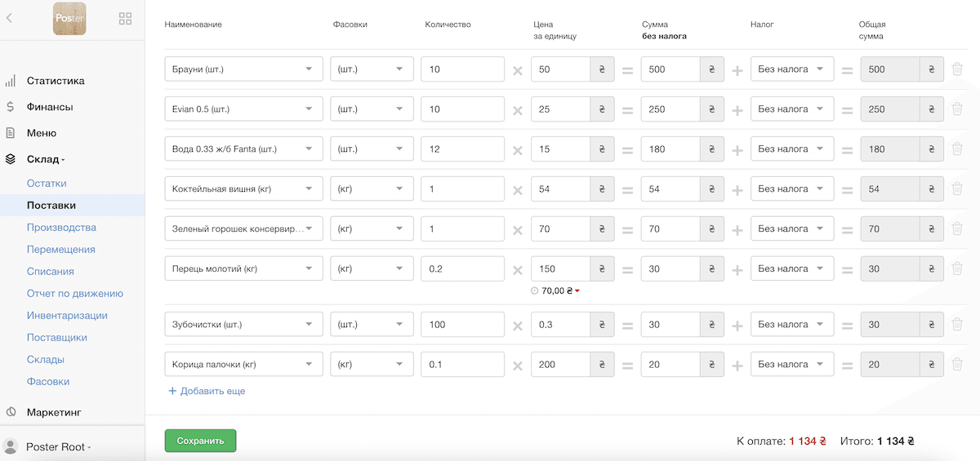This screenshot has height=461, width=980.
Task: Open packaging (кг) dropdown for Коктейльная вишня
Action: 372,189
